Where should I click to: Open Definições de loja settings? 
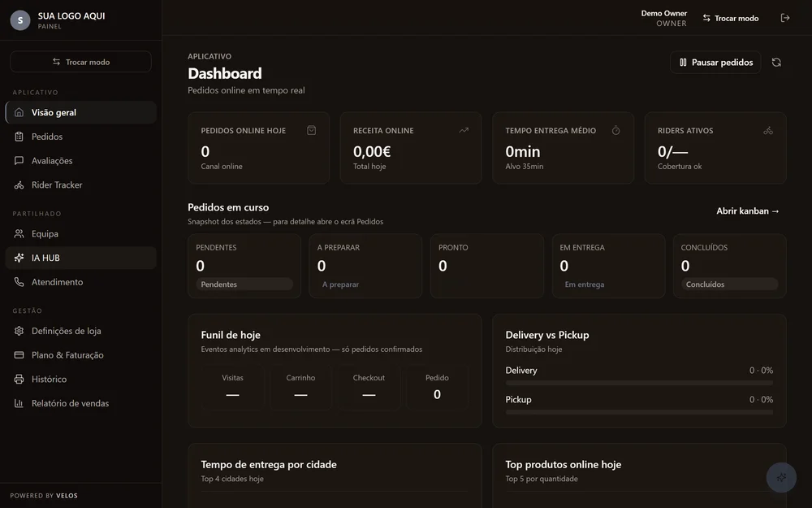[80, 331]
